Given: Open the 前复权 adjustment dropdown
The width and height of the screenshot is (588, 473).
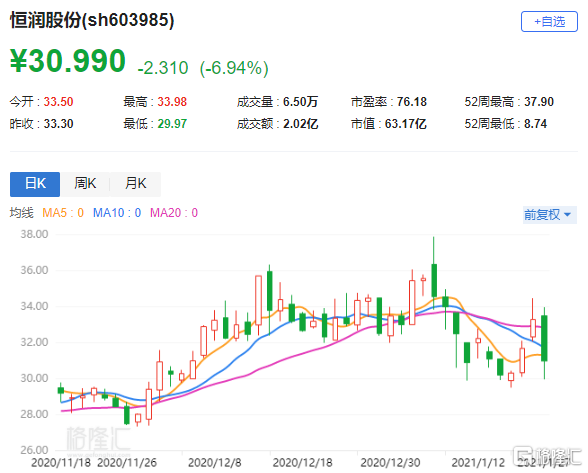Looking at the screenshot, I should [x=549, y=215].
